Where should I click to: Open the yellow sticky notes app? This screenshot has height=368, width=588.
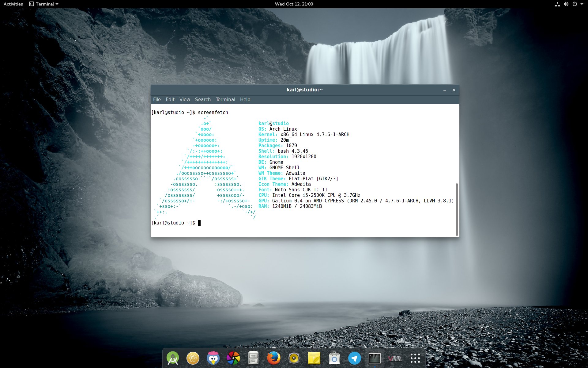point(314,358)
